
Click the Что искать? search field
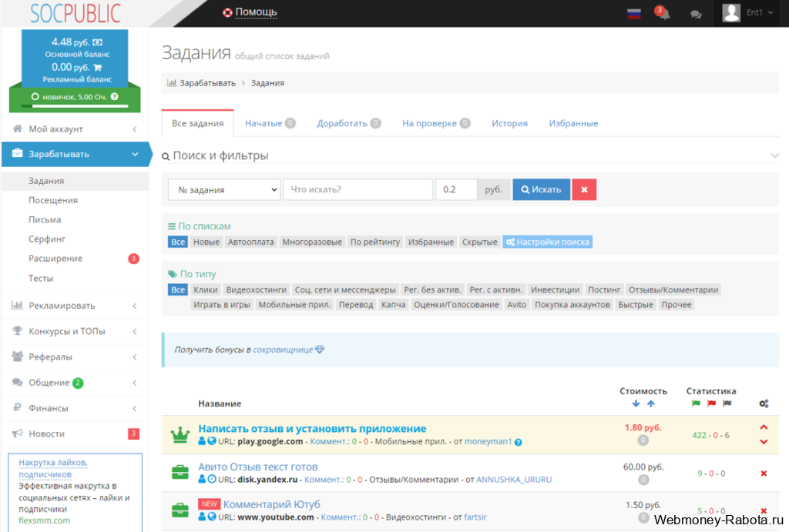click(x=358, y=189)
